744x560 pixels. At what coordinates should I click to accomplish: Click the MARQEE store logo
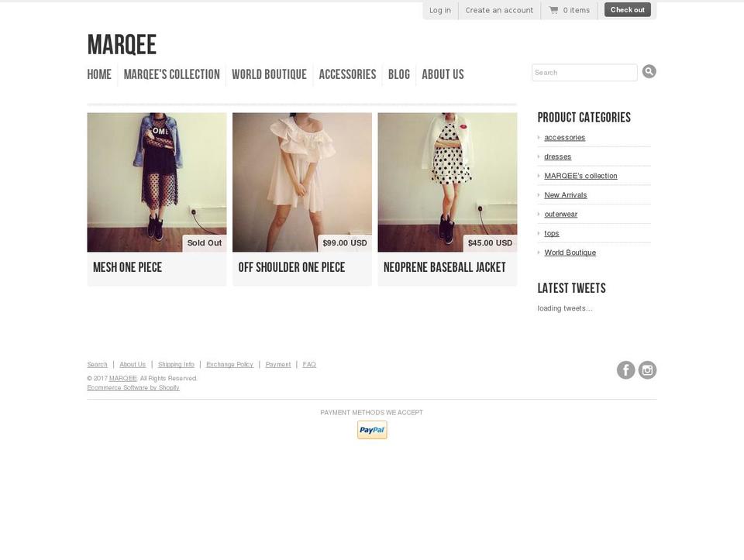pos(122,45)
